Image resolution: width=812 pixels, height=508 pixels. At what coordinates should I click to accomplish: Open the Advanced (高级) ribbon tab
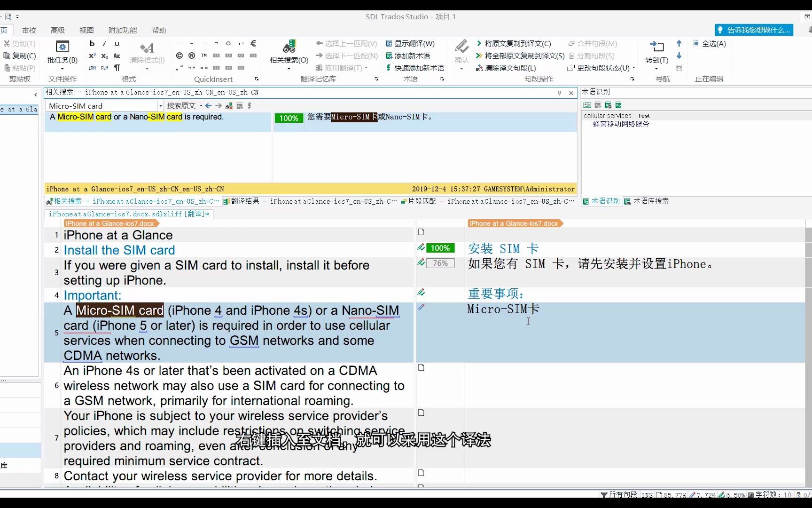58,30
